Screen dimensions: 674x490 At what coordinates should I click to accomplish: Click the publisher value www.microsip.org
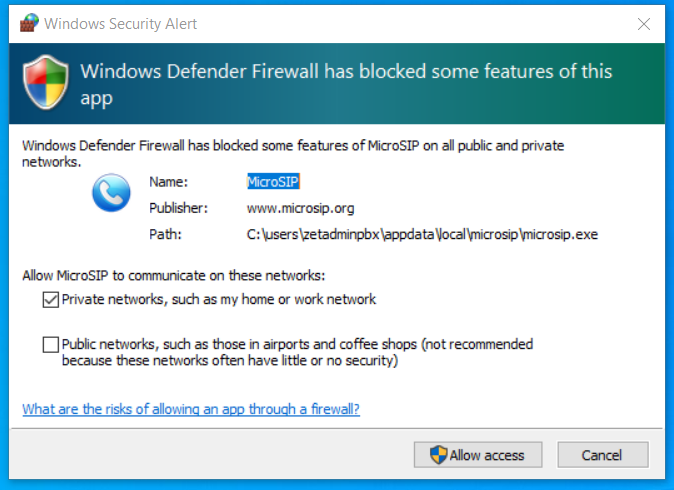coord(300,208)
